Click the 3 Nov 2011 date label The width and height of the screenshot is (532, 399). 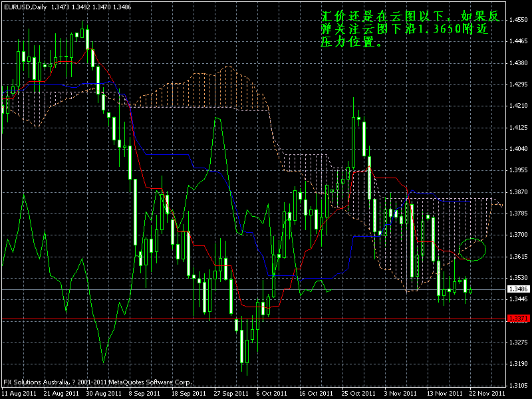coord(400,394)
